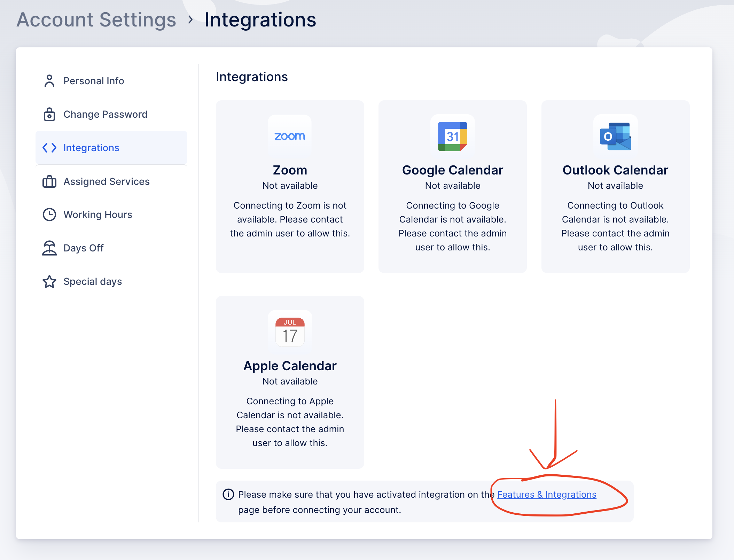
Task: Open Personal Info settings
Action: click(x=111, y=81)
